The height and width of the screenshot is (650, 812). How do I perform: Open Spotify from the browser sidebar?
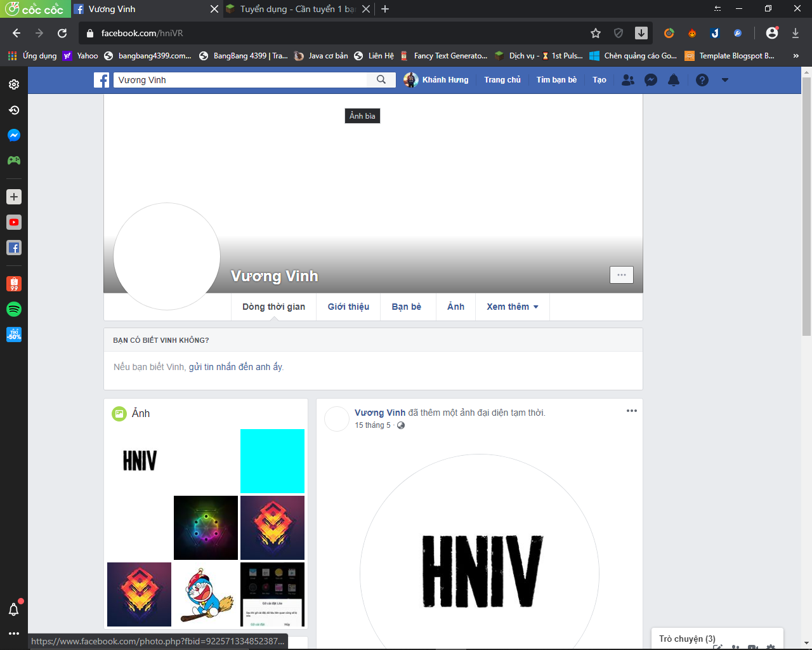pos(14,309)
